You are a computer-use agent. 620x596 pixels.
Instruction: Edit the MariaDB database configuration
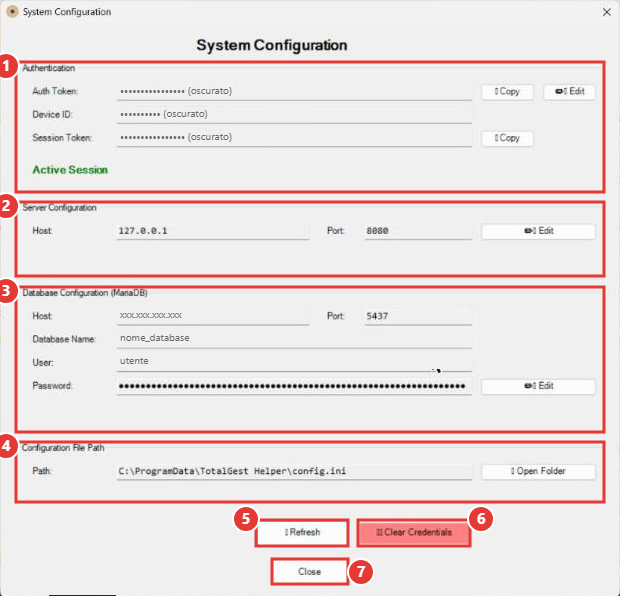(x=538, y=386)
